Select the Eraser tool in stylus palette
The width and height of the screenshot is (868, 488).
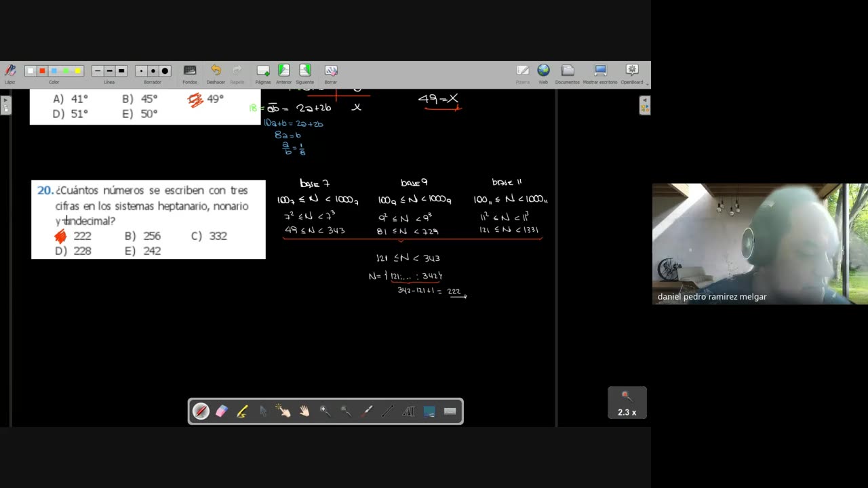point(222,411)
